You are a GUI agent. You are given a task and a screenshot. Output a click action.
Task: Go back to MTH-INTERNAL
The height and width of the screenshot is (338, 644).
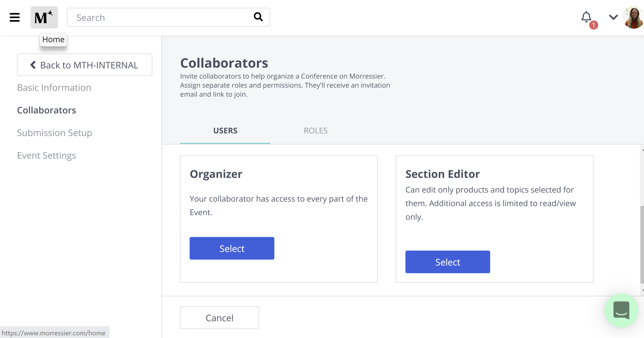pos(85,65)
